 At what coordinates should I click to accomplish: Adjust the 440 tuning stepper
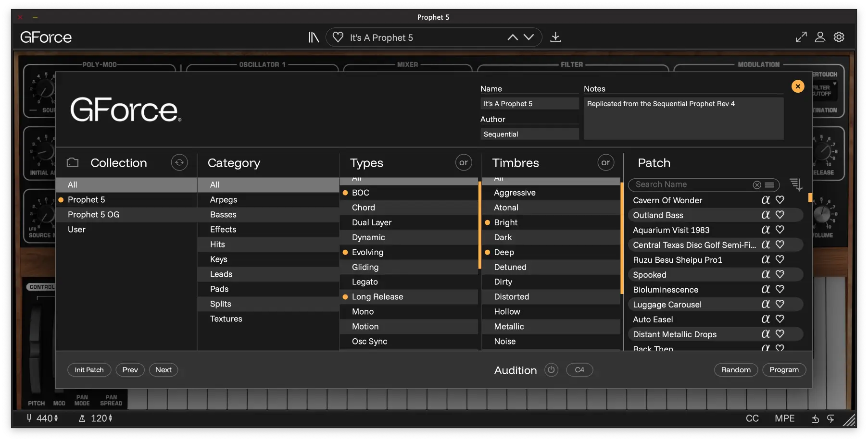pyautogui.click(x=56, y=418)
